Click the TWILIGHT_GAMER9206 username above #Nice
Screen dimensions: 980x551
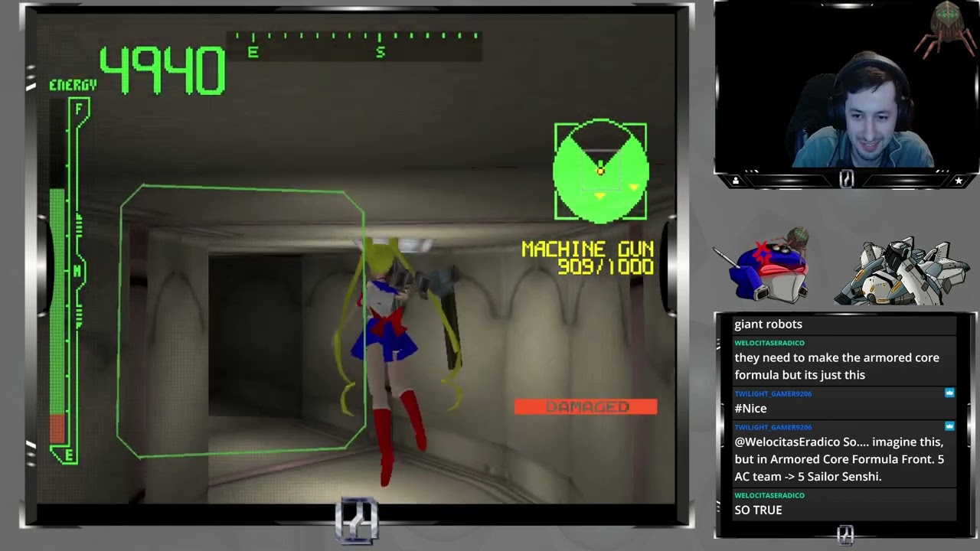(773, 393)
